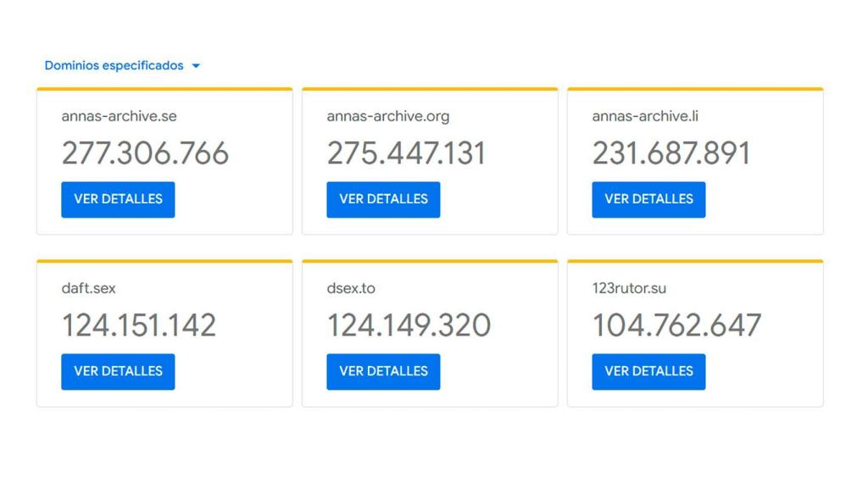Click Dominios especificados to change domain selection

[x=114, y=64]
